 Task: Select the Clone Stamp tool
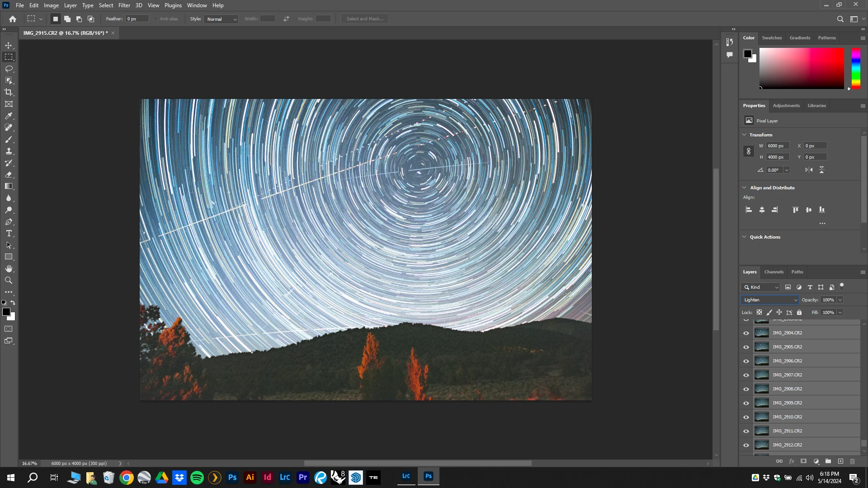(9, 151)
